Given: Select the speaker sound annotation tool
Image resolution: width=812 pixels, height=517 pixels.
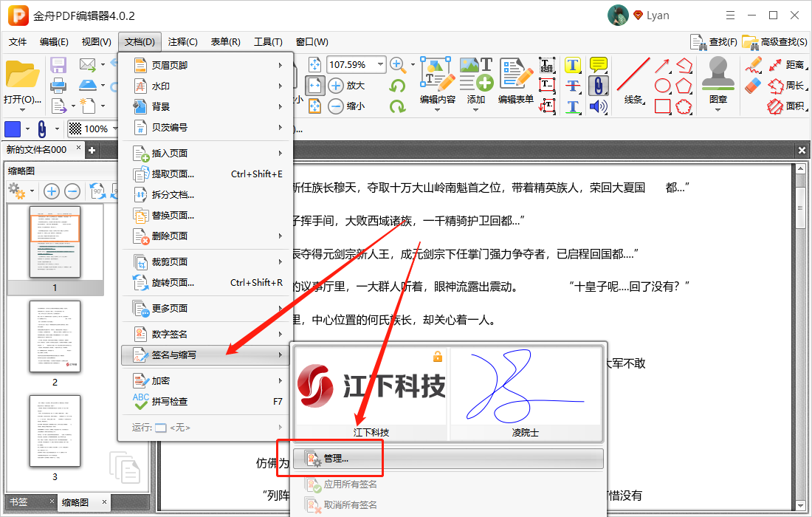Looking at the screenshot, I should coord(599,107).
